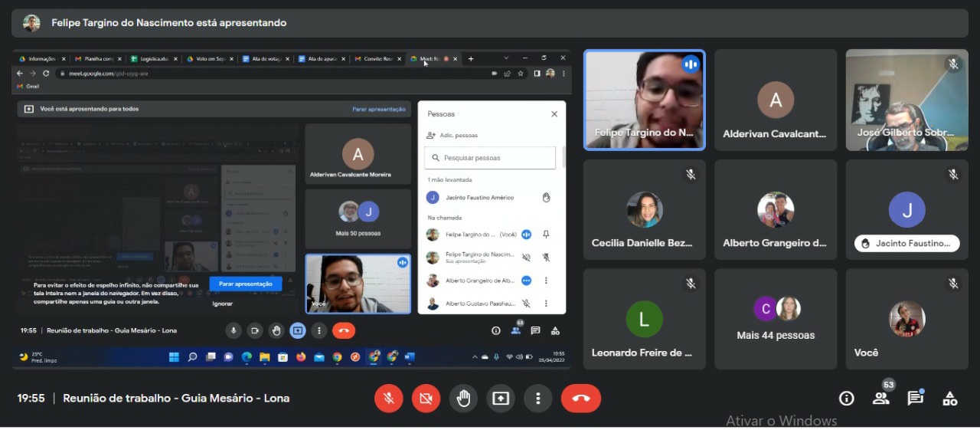Screen dimensions: 980x430
Task: Open meeting details info icon in main bar
Action: (846, 399)
